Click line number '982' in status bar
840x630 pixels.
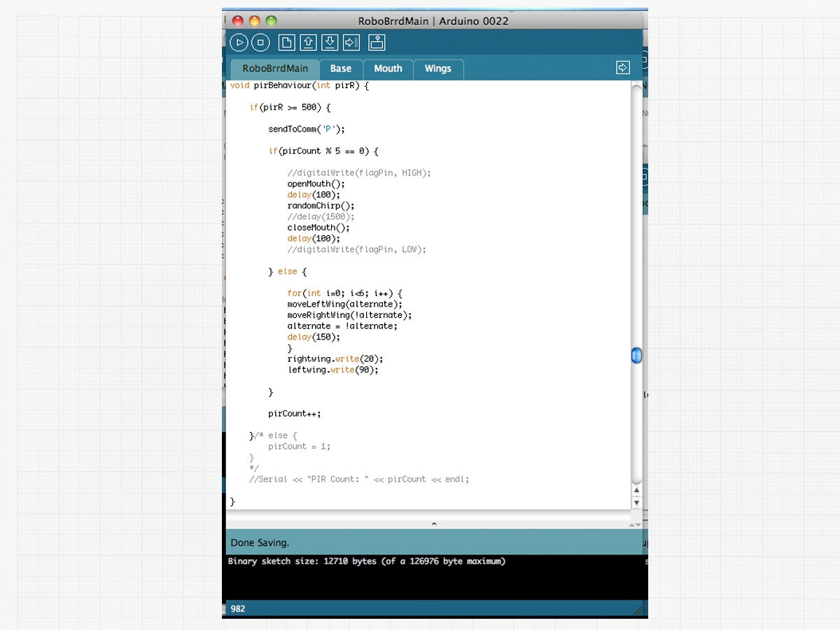(238, 609)
